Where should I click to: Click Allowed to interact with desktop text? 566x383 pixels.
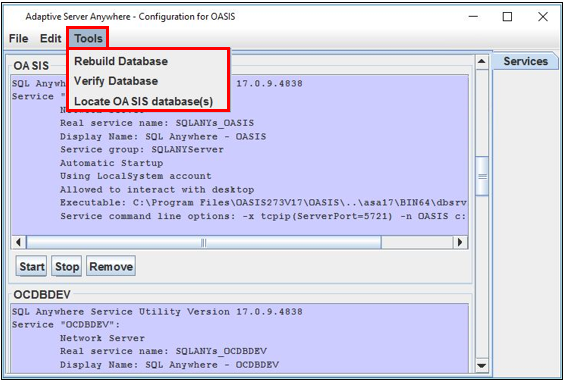tap(157, 190)
